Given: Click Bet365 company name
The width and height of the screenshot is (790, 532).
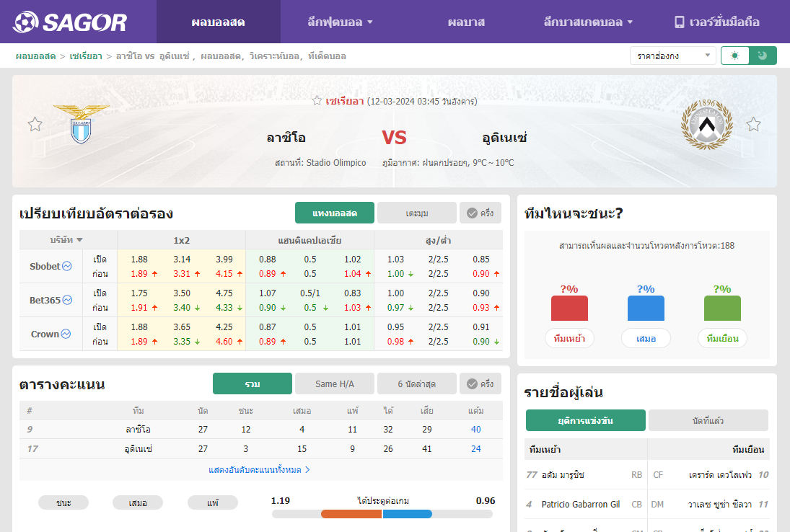Looking at the screenshot, I should coord(45,300).
